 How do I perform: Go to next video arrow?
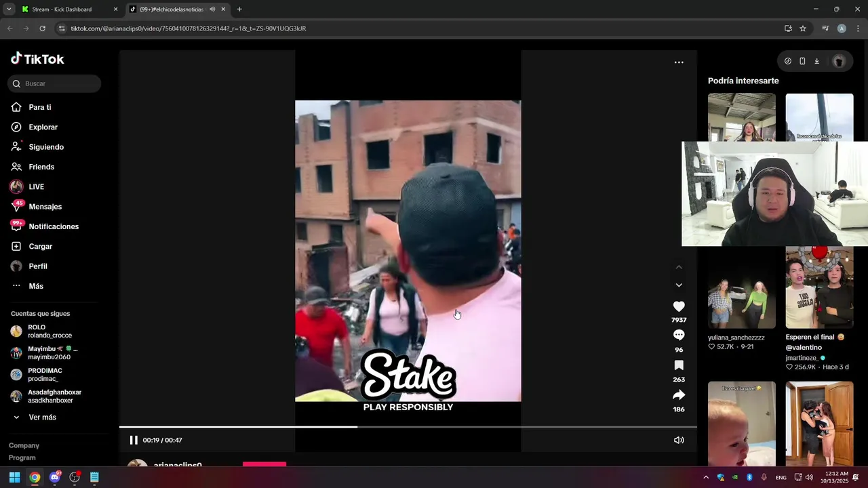pyautogui.click(x=679, y=285)
